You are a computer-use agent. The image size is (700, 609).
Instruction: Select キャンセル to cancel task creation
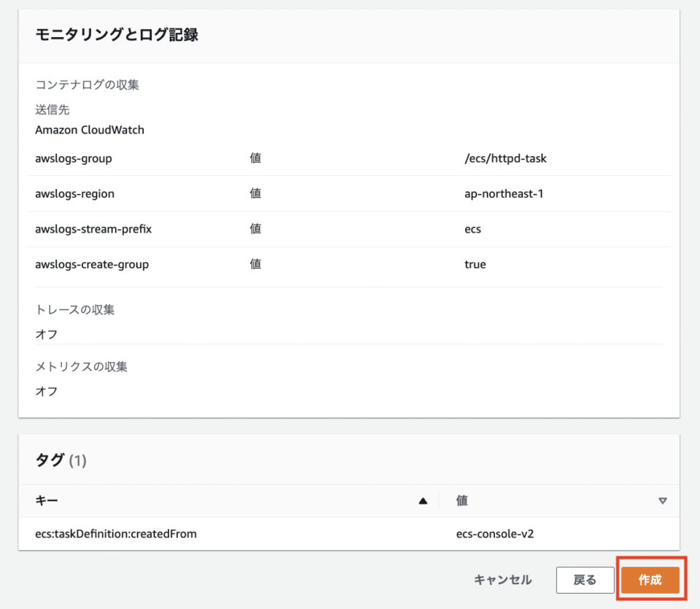[x=502, y=580]
